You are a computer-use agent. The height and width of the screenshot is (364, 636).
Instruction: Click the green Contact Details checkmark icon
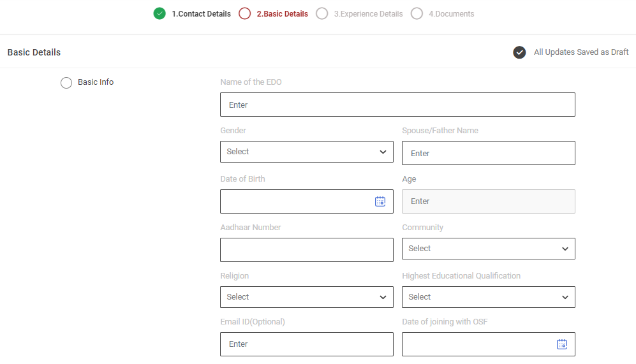(159, 13)
